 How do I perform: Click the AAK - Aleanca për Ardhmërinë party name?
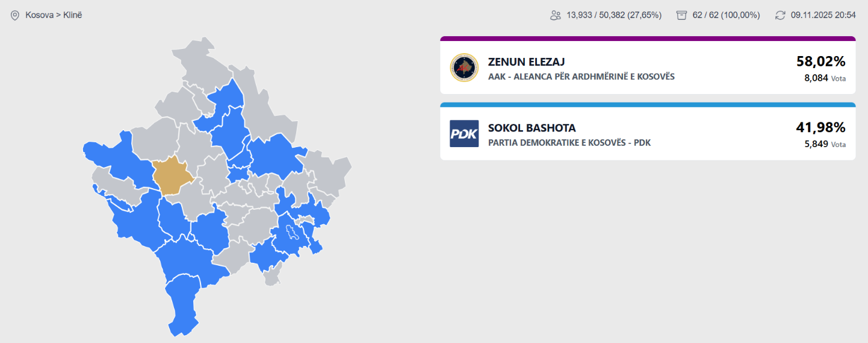581,77
